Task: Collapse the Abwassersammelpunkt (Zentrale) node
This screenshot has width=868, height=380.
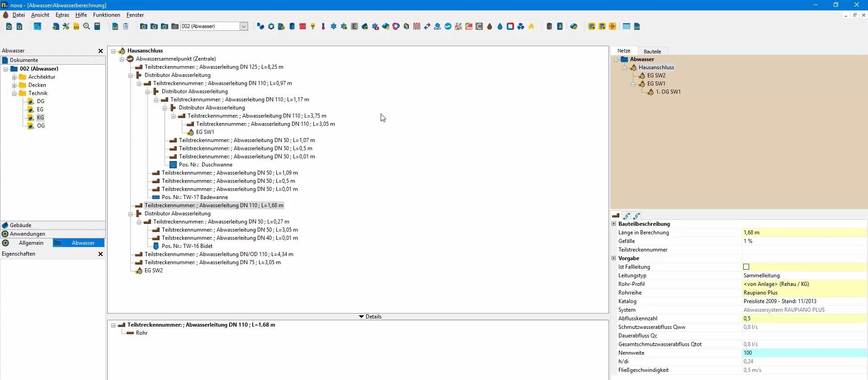Action: click(122, 59)
